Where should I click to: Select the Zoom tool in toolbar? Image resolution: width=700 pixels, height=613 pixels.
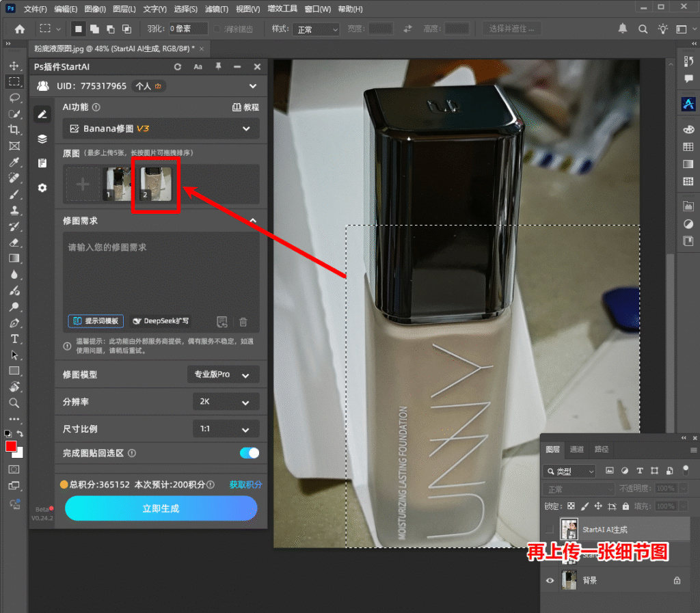pyautogui.click(x=14, y=403)
